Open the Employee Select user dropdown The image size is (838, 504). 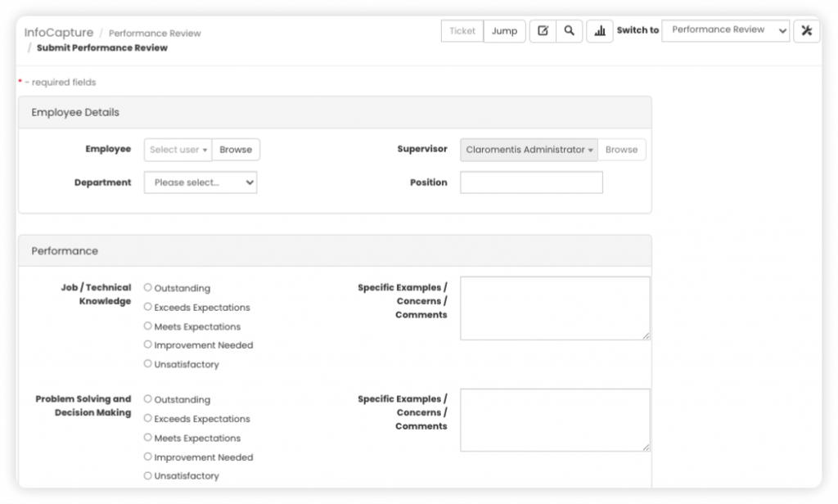coord(178,150)
